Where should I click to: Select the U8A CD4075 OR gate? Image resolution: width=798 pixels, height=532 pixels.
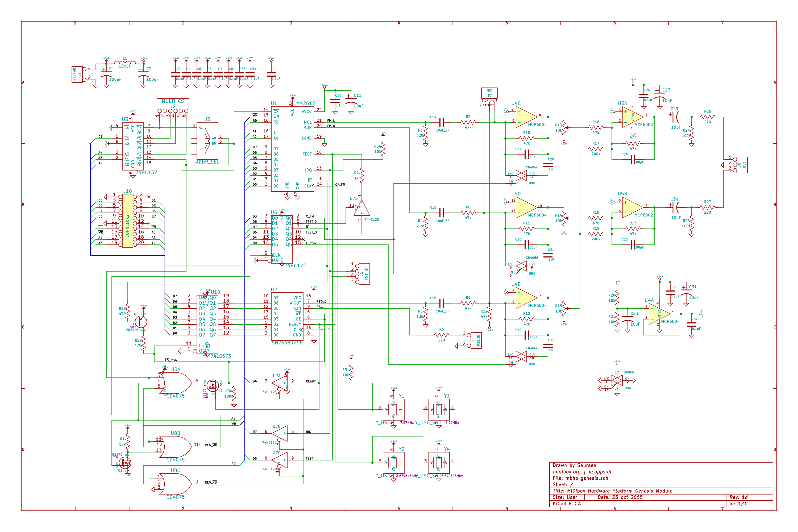(175, 383)
